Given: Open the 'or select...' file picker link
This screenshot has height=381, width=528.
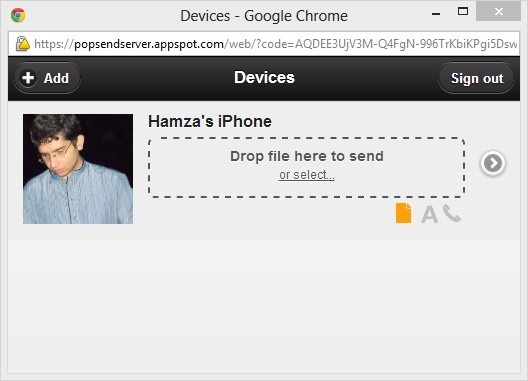Looking at the screenshot, I should (306, 175).
